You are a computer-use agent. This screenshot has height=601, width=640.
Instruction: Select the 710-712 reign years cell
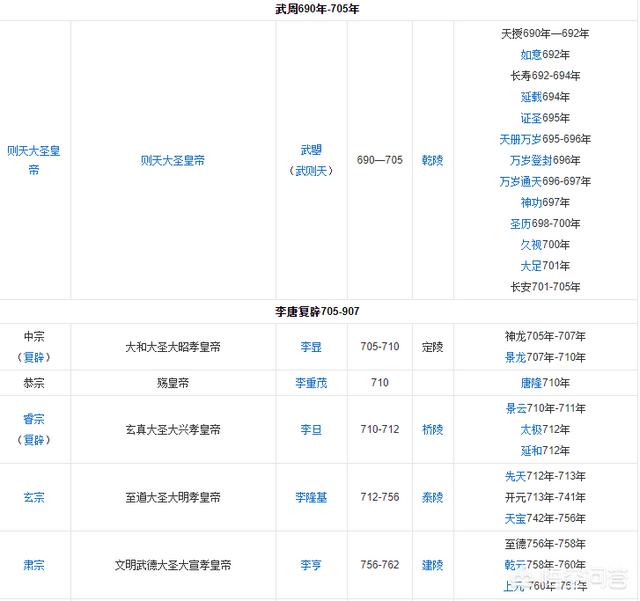(x=380, y=430)
